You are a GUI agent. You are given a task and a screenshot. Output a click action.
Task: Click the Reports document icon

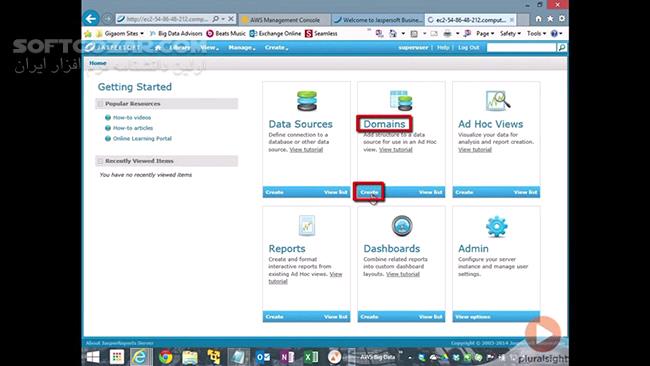pos(307,225)
